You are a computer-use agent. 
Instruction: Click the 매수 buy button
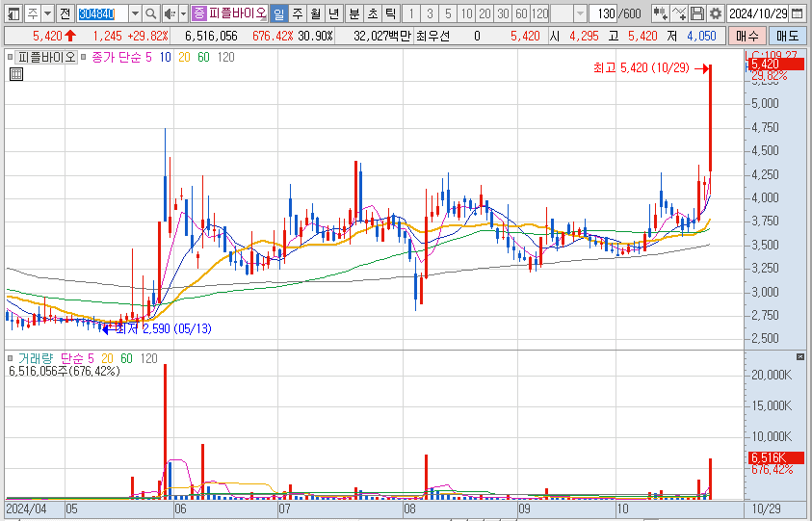click(747, 37)
